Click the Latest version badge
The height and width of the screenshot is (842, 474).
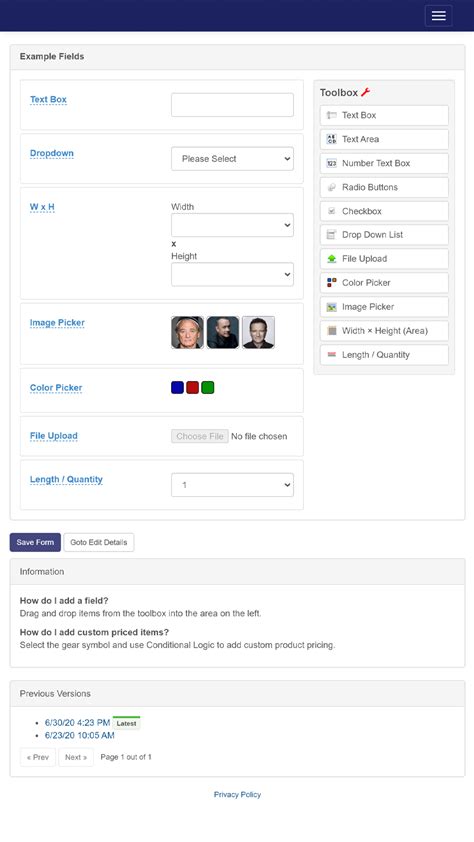pyautogui.click(x=126, y=723)
